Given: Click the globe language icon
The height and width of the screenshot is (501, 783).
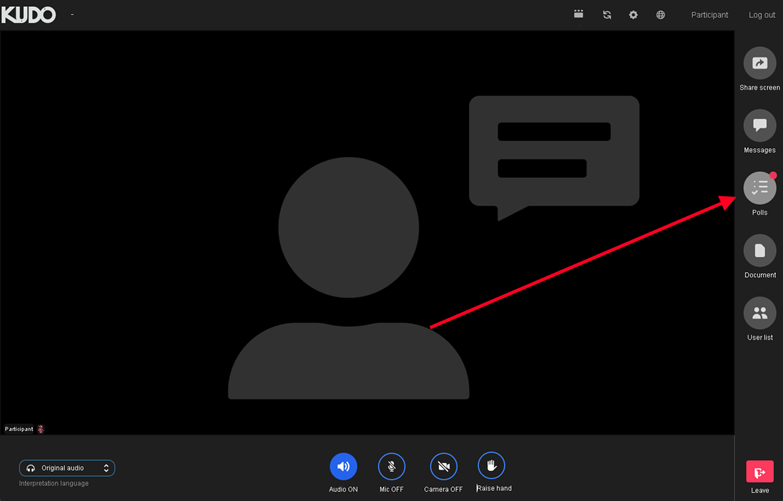Looking at the screenshot, I should (660, 15).
